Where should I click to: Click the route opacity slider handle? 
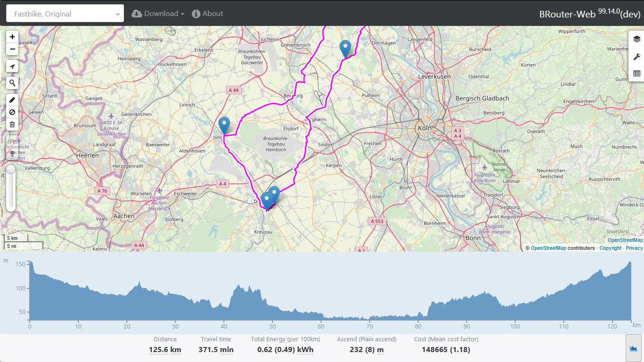pos(10,170)
